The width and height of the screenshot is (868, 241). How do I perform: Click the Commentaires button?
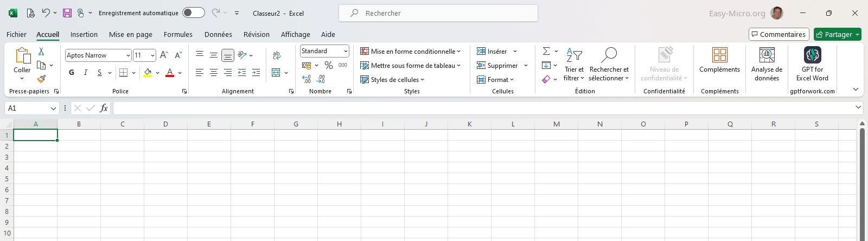(x=779, y=34)
